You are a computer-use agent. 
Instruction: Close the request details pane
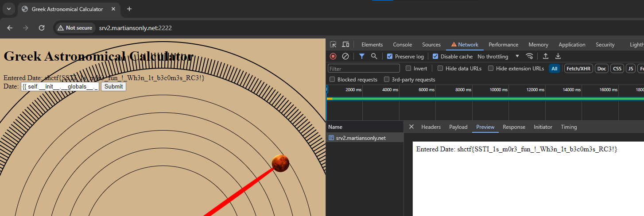pos(411,127)
